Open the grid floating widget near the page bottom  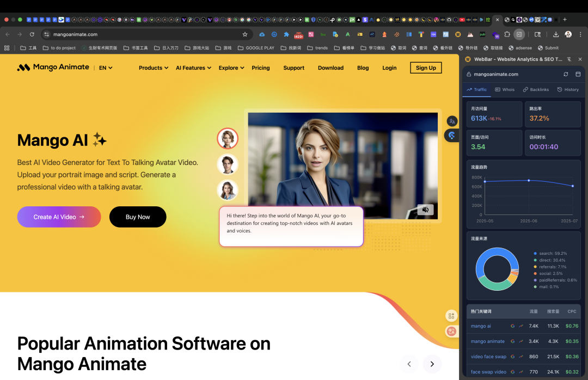451,316
